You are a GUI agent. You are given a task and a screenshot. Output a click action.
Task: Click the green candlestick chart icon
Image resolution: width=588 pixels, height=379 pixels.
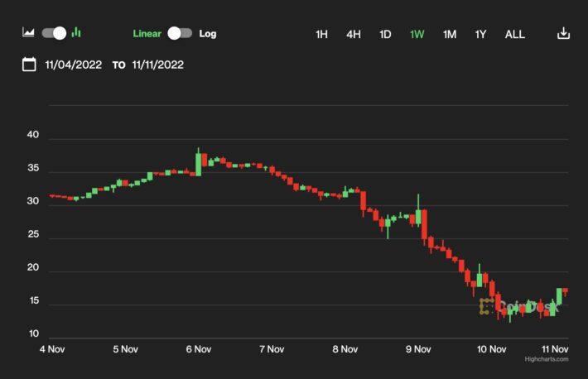pyautogui.click(x=76, y=33)
